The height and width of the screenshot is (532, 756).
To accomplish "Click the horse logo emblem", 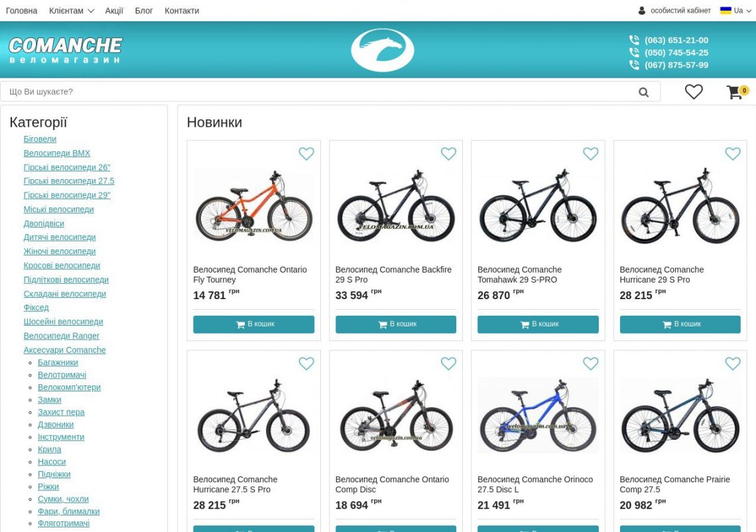I will click(383, 50).
